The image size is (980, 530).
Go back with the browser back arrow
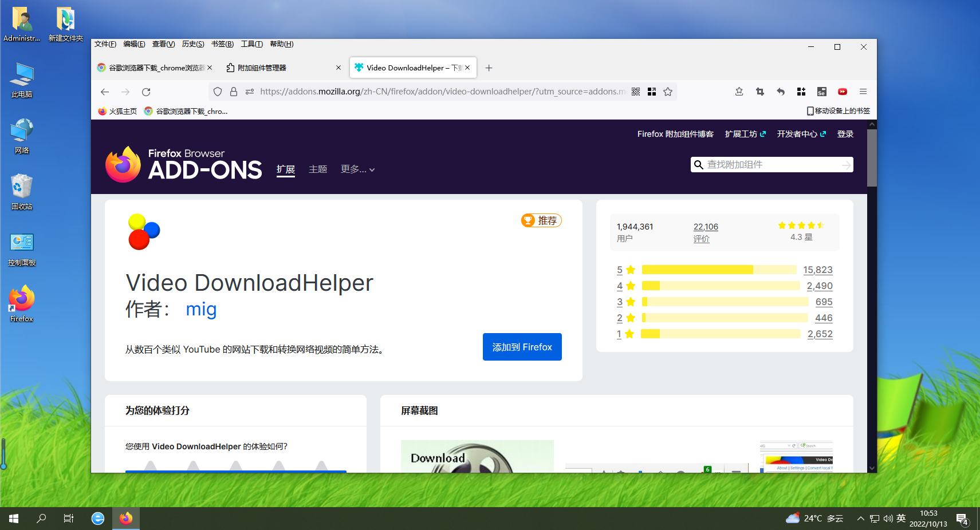105,92
